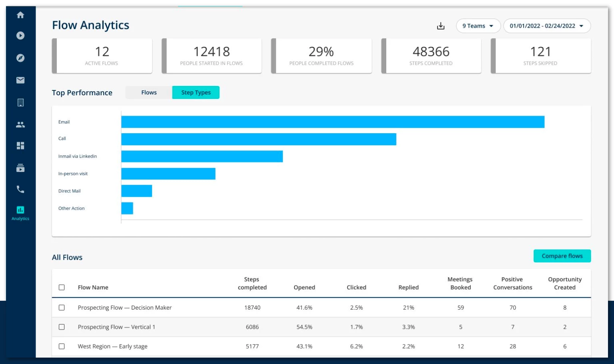This screenshot has width=614, height=364.
Task: Open the stacked briefcase sidebar icon
Action: click(20, 168)
